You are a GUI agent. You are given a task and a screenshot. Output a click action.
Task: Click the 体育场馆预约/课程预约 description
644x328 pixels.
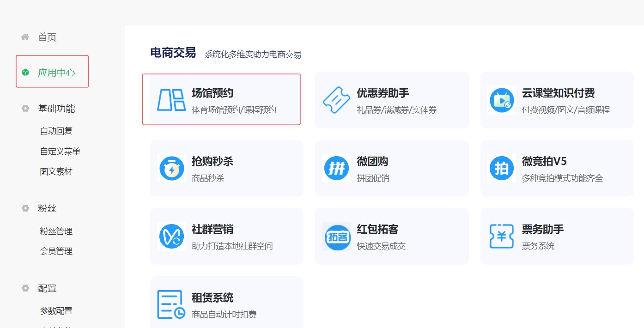click(x=234, y=110)
